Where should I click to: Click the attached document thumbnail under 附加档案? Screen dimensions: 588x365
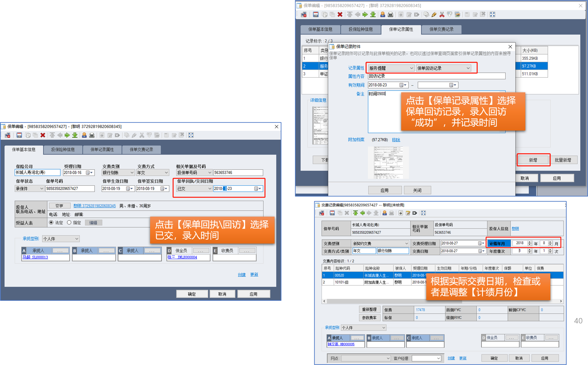tap(388, 163)
